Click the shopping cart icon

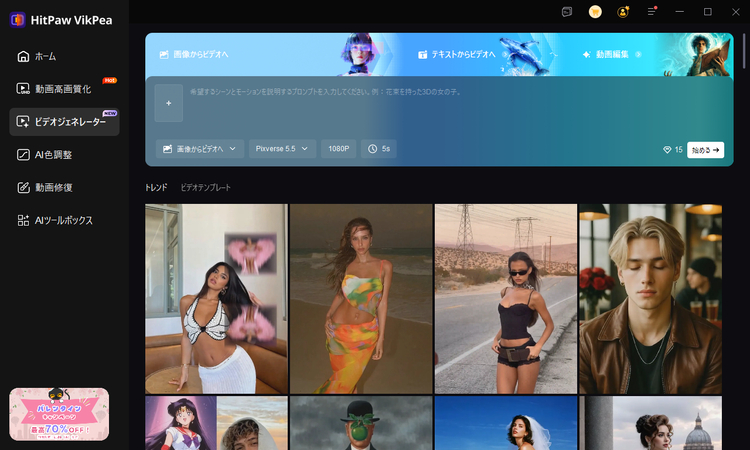[595, 12]
